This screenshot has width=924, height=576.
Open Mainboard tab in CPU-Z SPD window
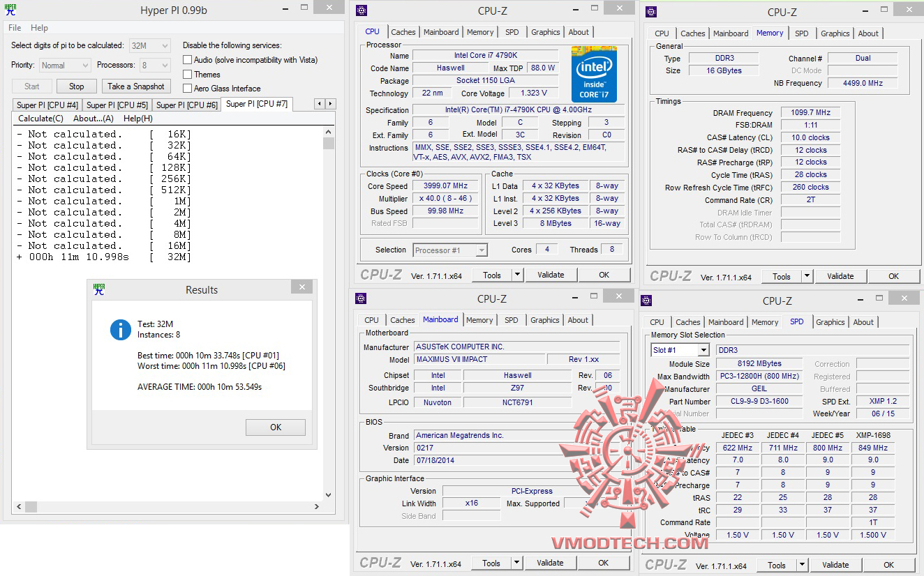point(726,322)
